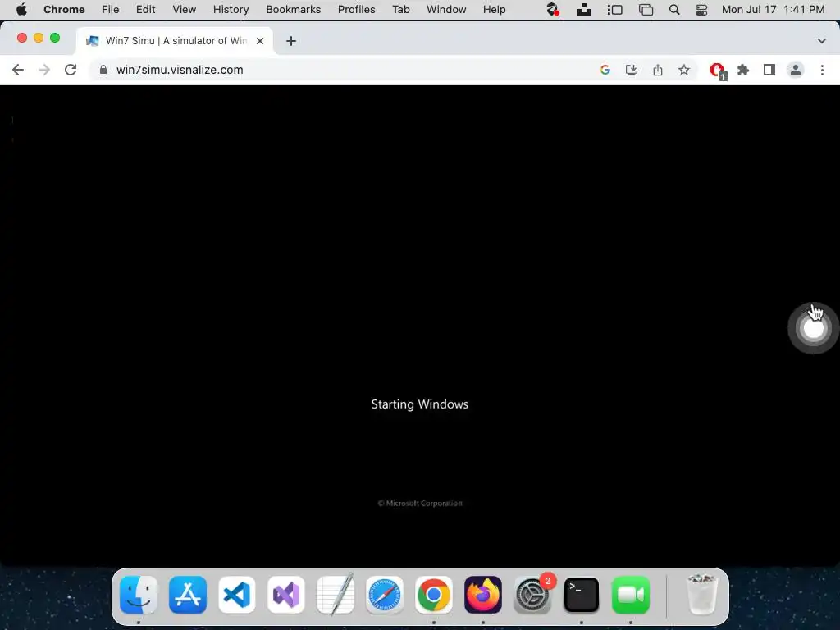Share this page using the share icon
The height and width of the screenshot is (630, 840).
658,70
